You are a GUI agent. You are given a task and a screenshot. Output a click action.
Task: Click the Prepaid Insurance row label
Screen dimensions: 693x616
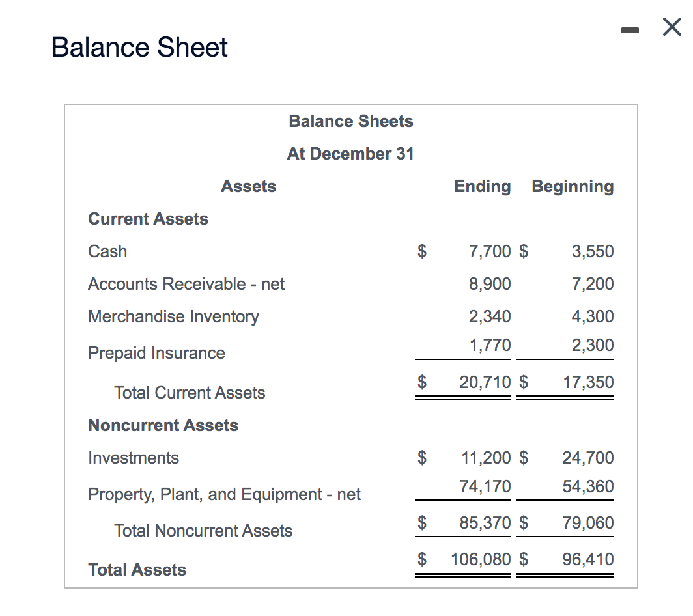coord(156,353)
